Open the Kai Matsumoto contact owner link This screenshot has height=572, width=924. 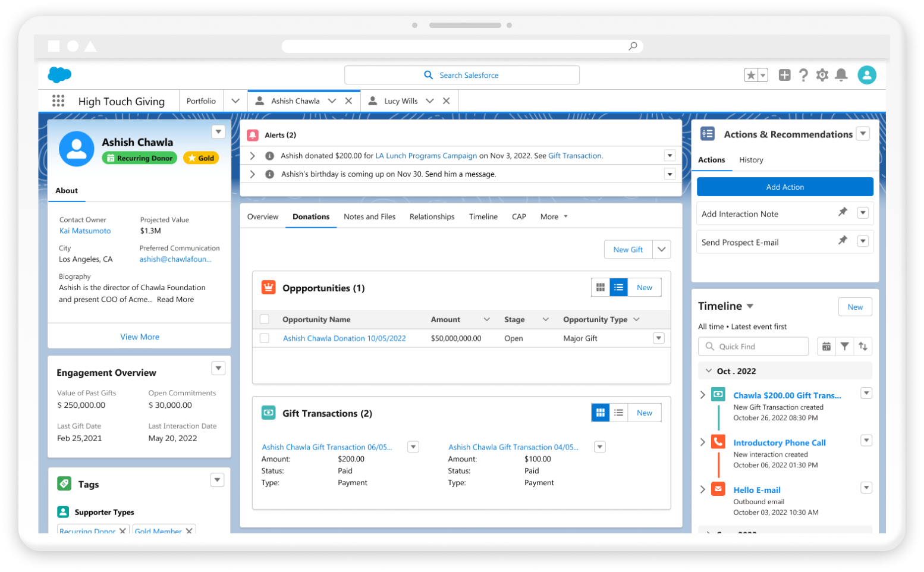coord(85,231)
